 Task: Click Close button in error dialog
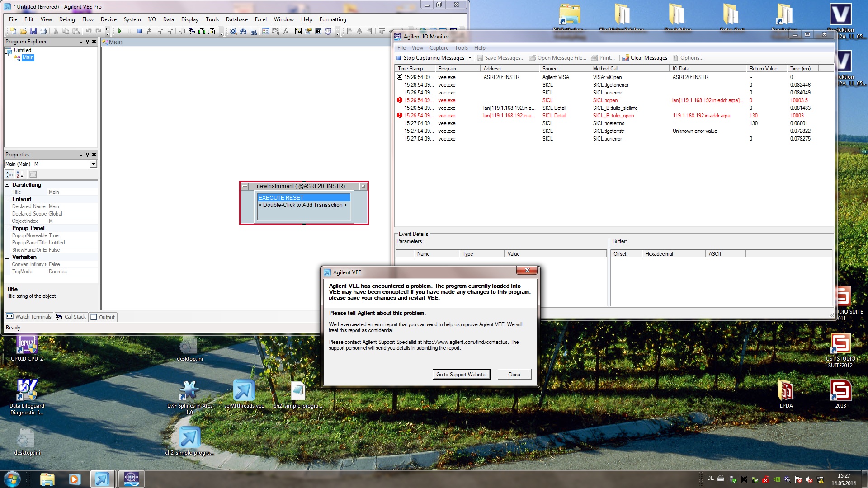click(x=514, y=375)
